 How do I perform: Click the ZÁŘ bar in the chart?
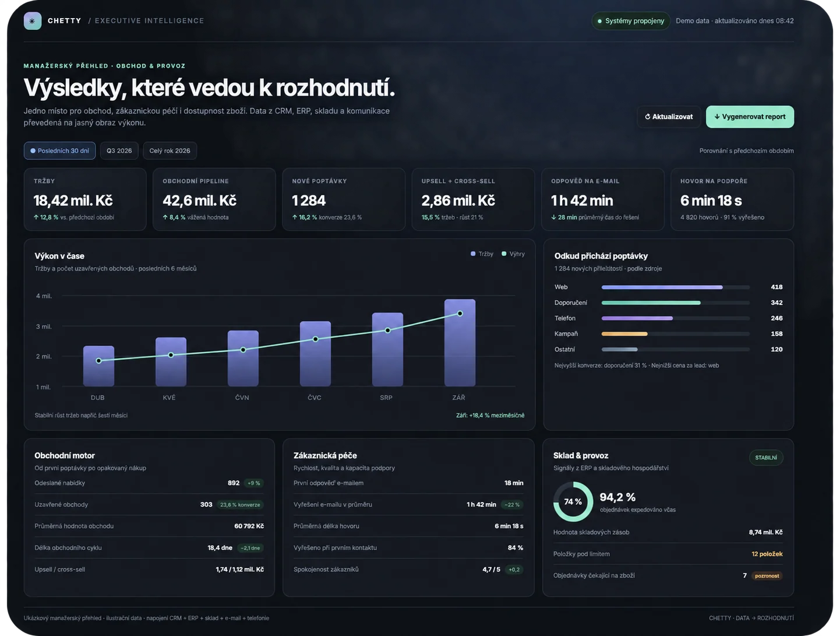(x=460, y=343)
